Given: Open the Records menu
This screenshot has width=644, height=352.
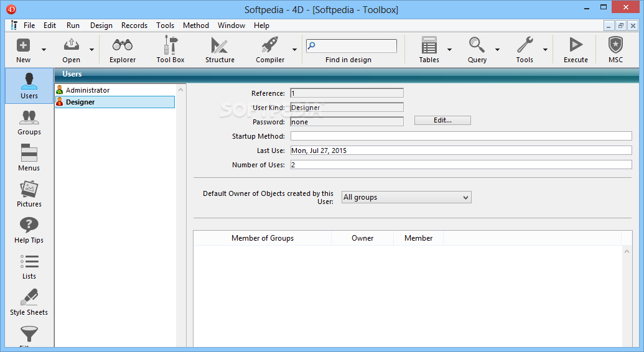Looking at the screenshot, I should point(134,25).
